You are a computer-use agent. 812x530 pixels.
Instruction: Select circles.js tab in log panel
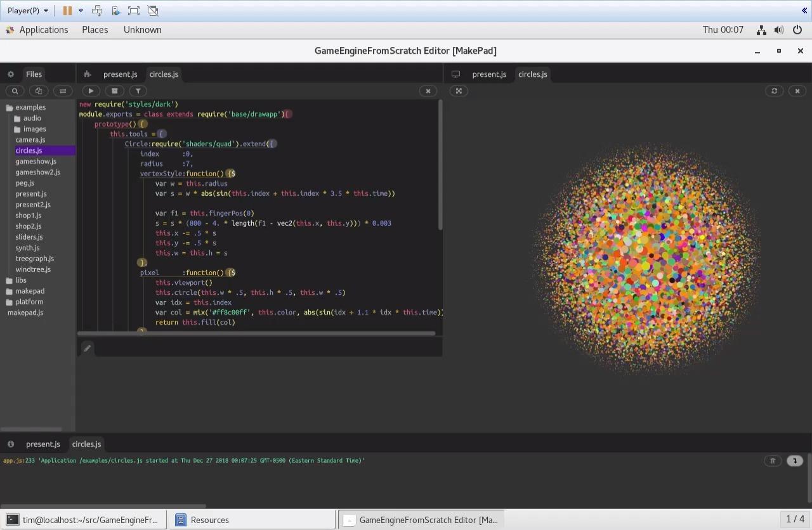pos(87,444)
